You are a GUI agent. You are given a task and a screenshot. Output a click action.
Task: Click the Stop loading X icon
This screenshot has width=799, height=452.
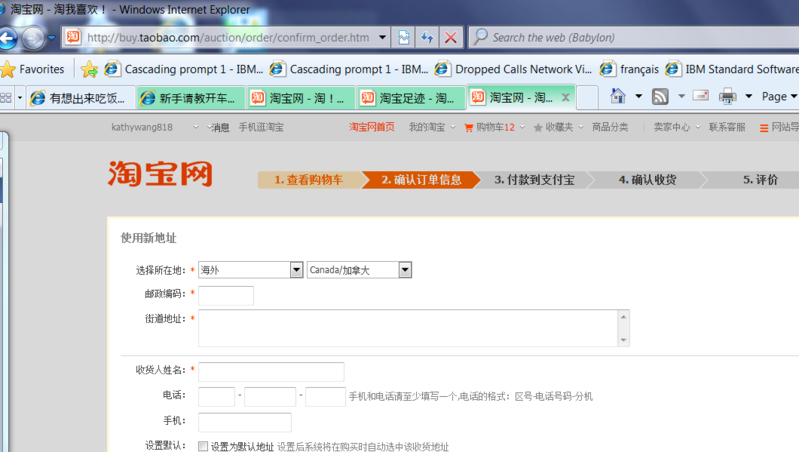coord(451,38)
